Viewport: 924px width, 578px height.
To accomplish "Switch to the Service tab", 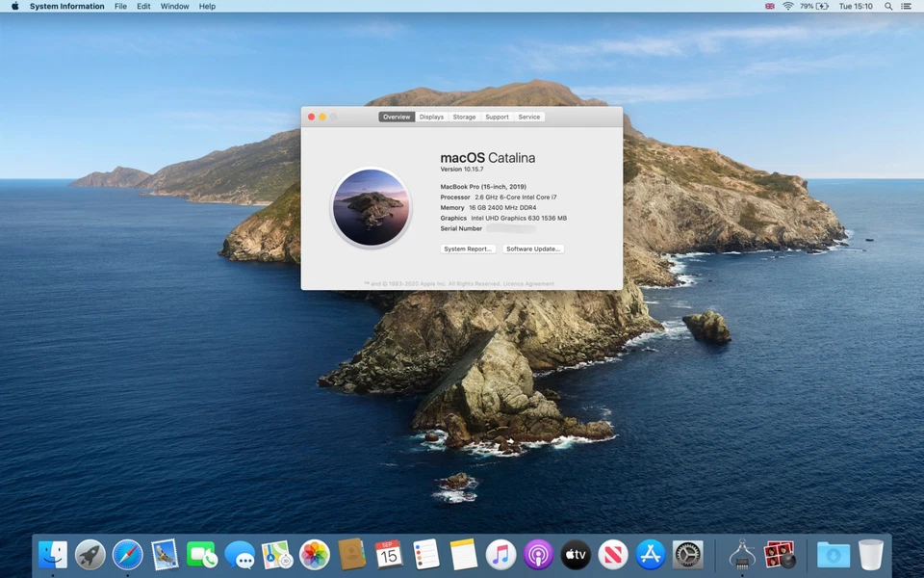I will point(529,117).
